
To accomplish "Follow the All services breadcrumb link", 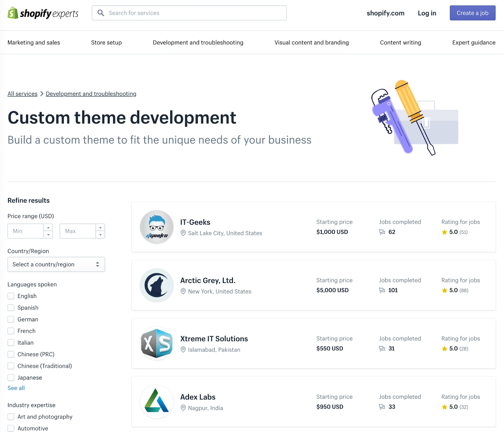I will click(x=22, y=94).
